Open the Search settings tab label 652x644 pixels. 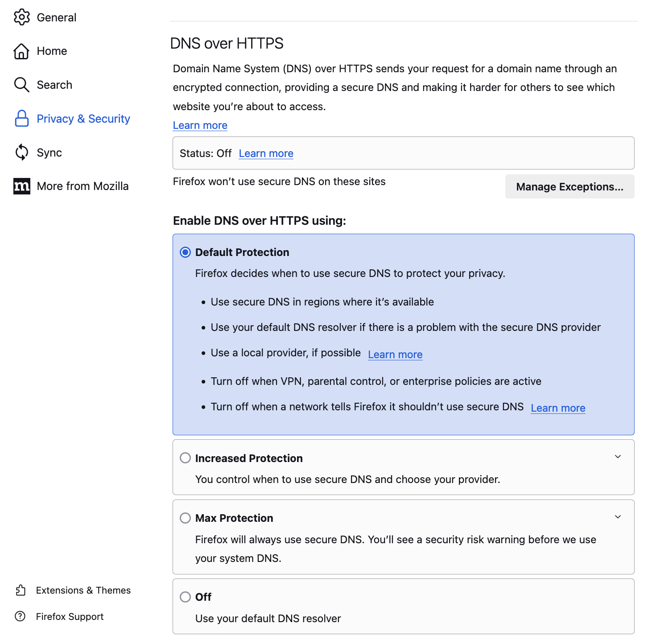(x=54, y=85)
